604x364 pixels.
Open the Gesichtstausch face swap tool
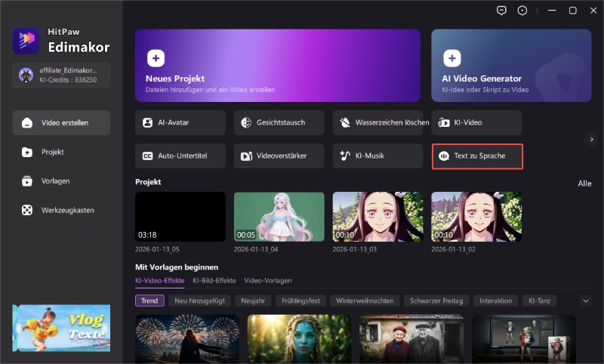[279, 122]
